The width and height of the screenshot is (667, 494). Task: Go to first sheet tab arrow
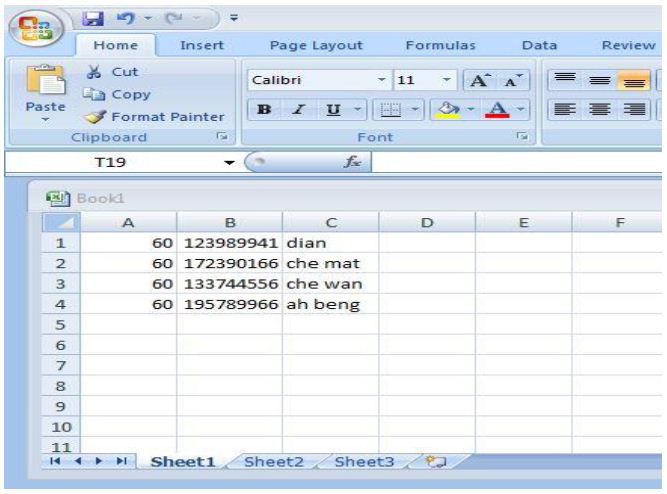tap(55, 461)
